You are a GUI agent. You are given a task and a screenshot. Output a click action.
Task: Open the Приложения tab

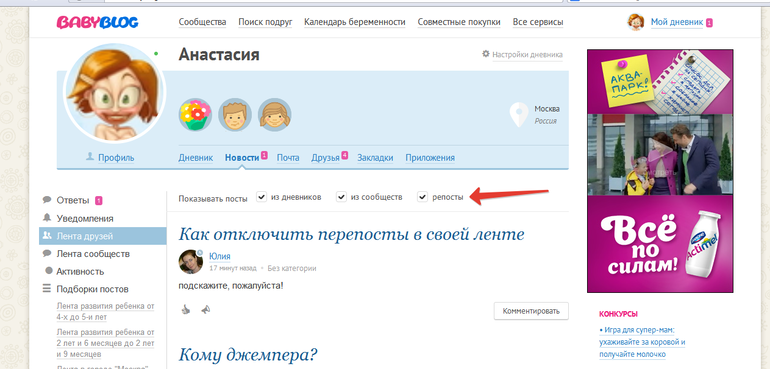(430, 158)
